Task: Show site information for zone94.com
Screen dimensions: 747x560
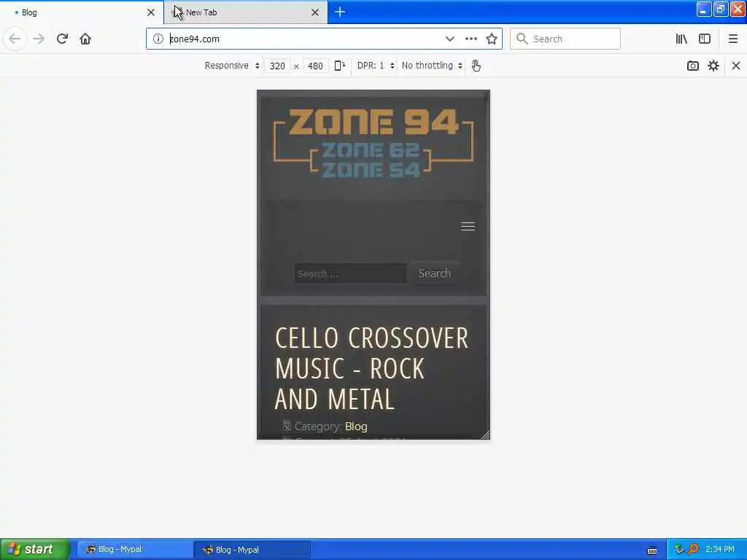Action: coord(158,39)
